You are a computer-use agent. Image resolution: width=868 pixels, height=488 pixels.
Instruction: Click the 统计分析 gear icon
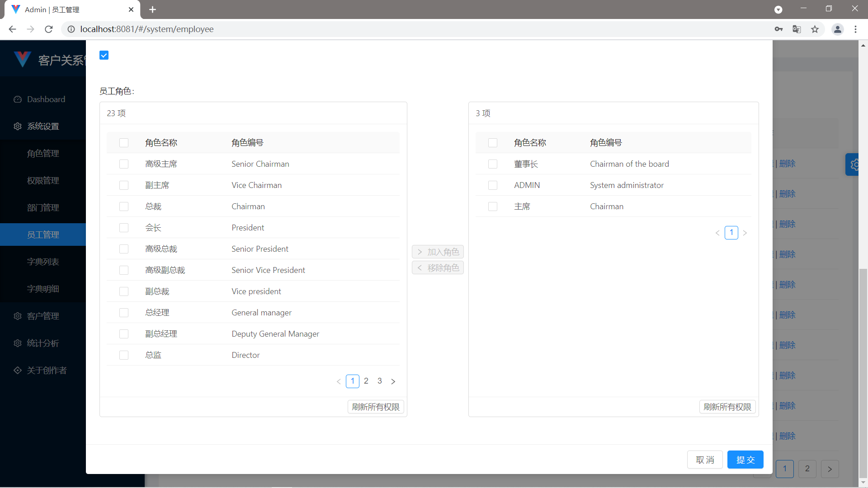(18, 343)
